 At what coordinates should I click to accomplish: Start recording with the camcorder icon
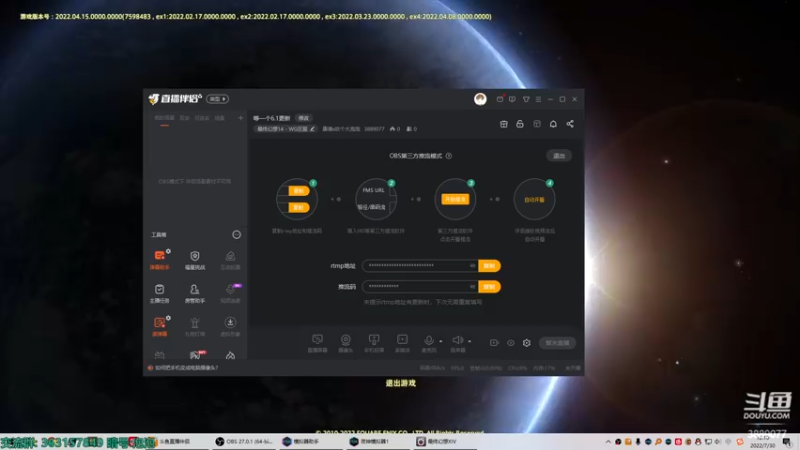(494, 343)
